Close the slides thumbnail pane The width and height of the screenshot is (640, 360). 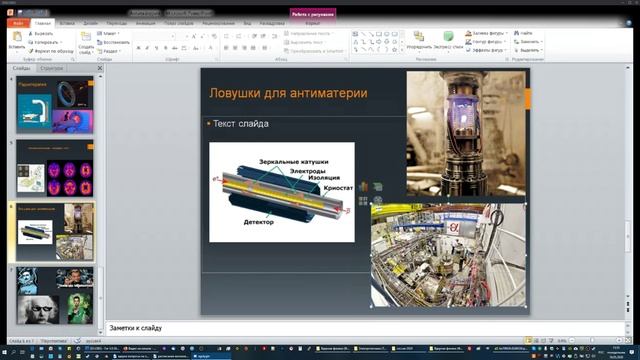tap(100, 68)
